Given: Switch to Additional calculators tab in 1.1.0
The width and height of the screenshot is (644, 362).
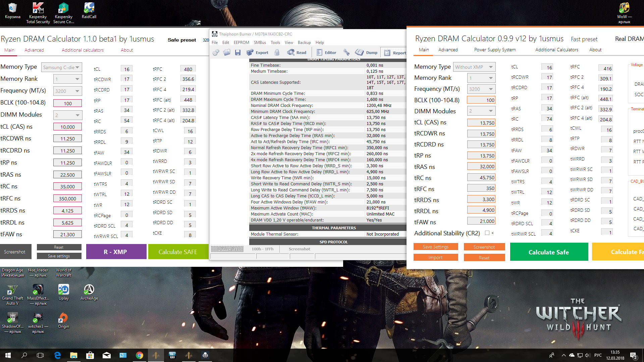Looking at the screenshot, I should (83, 50).
